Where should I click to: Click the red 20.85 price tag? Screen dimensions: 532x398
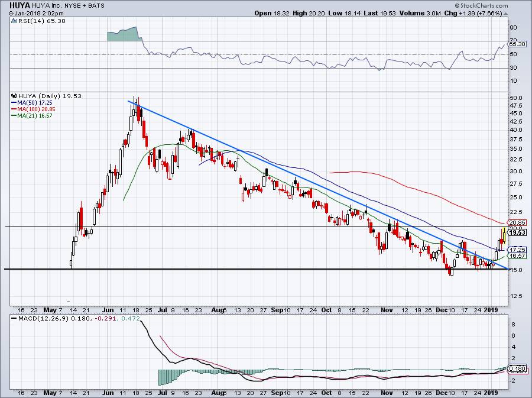click(517, 223)
